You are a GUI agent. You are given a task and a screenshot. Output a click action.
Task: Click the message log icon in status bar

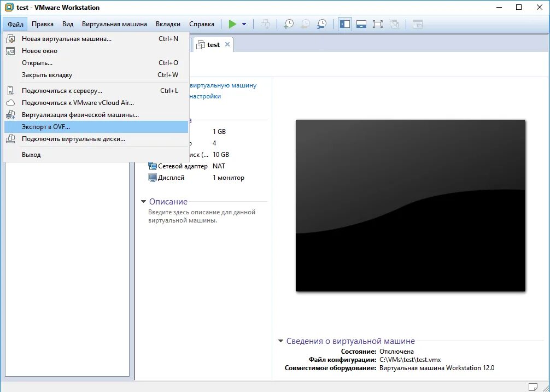(x=533, y=387)
